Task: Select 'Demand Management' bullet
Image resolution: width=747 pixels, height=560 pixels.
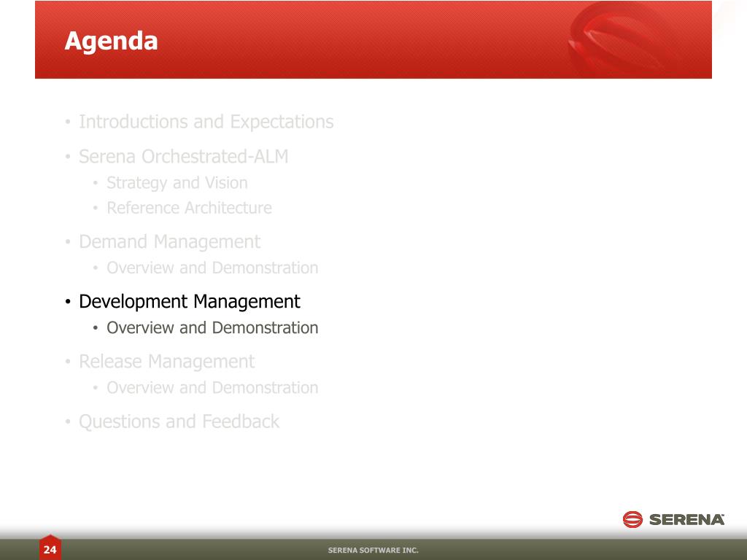Action: pos(169,242)
